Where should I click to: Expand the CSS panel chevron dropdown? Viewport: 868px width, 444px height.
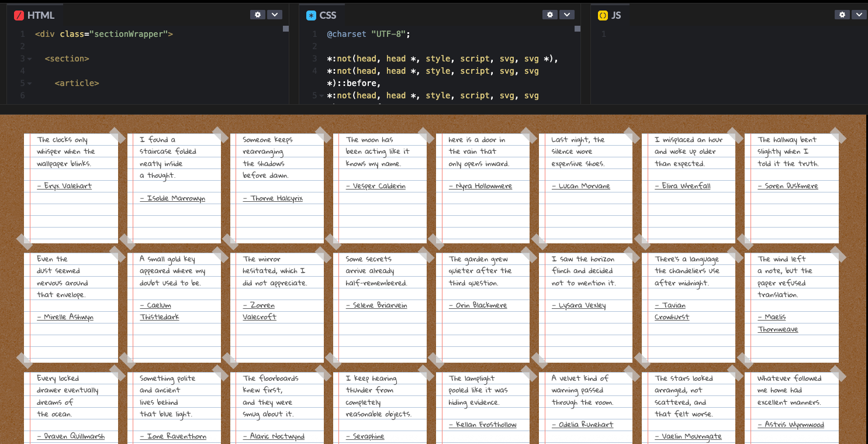click(567, 15)
